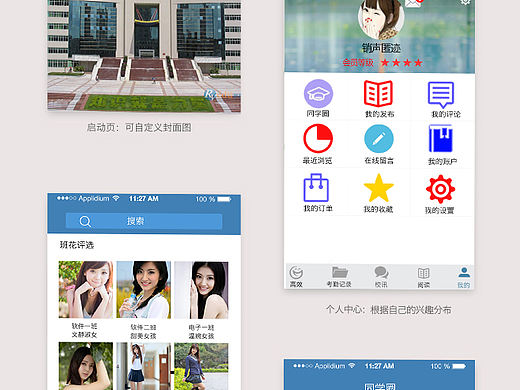Click 温婉女孩 caption text

click(201, 336)
